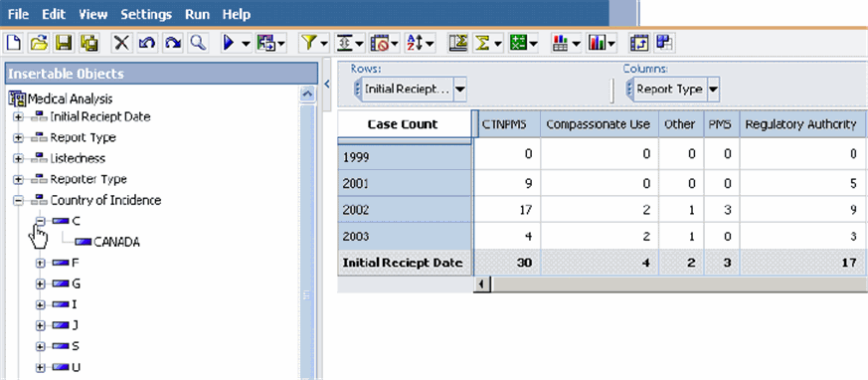Expand the Initial Reciept Date tree node

pos(18,117)
